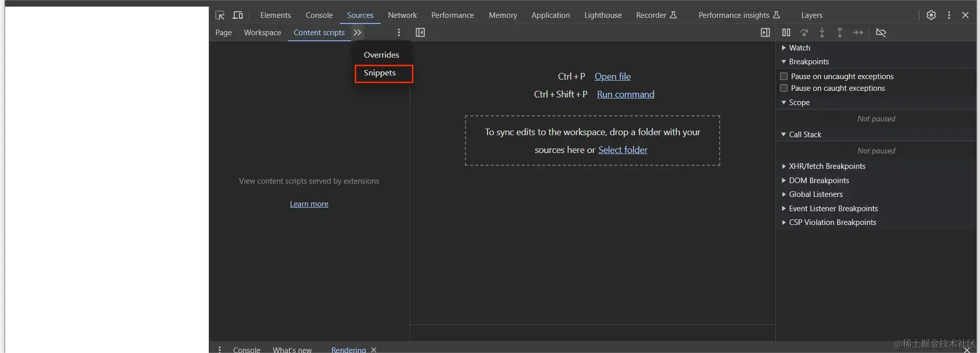Open the navigator three-dot menu
The height and width of the screenshot is (353, 980).
click(399, 33)
